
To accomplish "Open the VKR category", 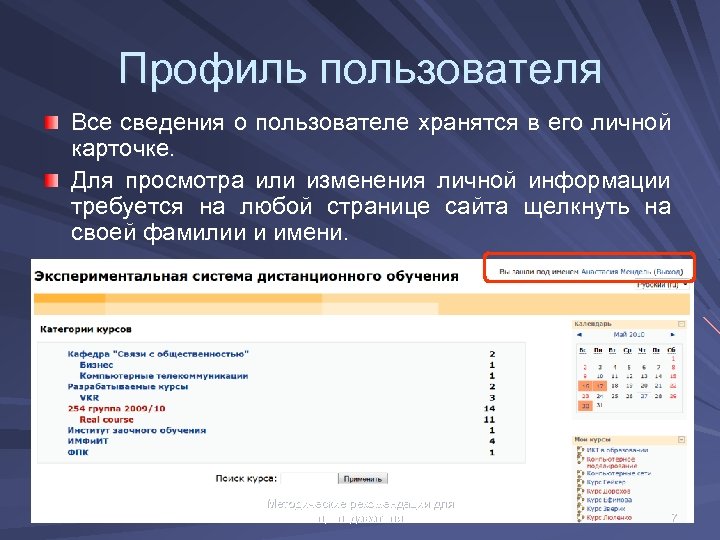I will point(89,398).
